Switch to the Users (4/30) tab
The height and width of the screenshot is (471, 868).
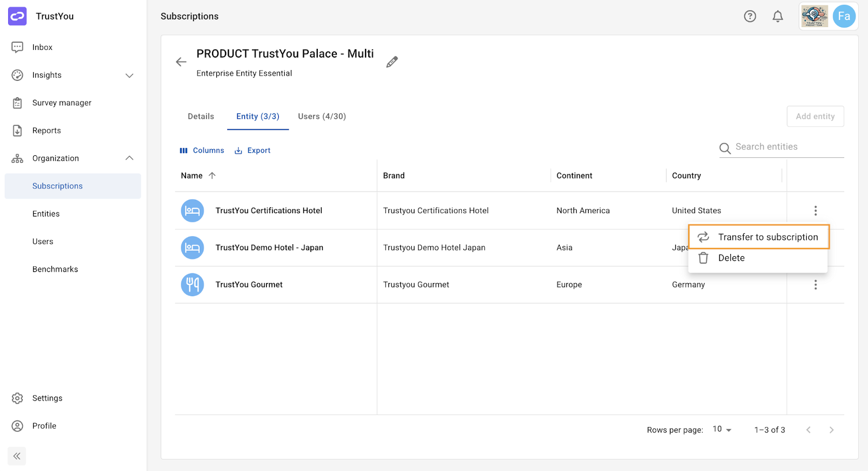[x=322, y=116]
